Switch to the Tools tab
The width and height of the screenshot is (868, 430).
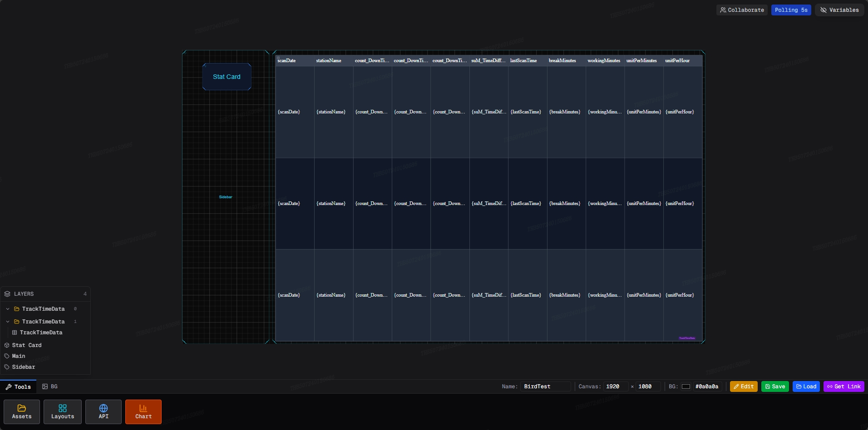(x=18, y=386)
